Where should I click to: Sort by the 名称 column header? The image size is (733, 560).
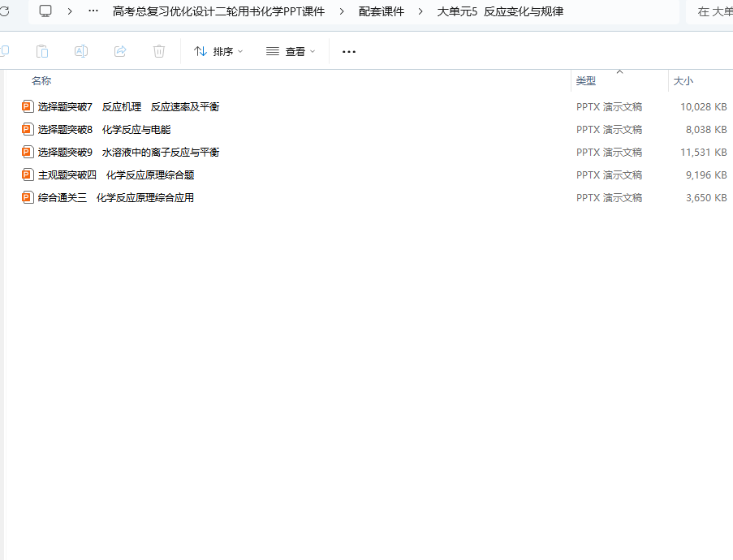coord(41,81)
